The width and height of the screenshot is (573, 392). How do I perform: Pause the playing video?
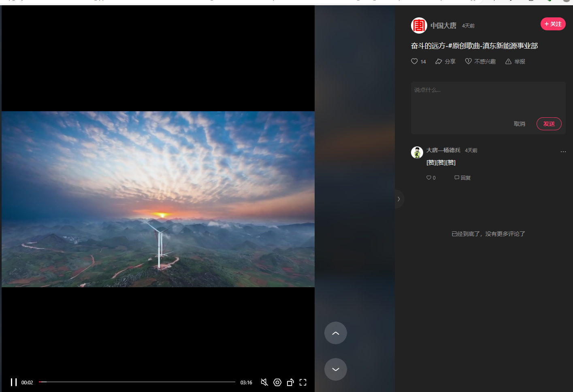point(14,382)
